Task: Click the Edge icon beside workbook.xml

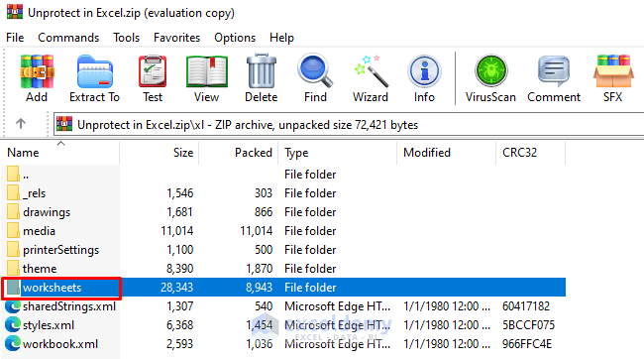Action: pos(13,344)
